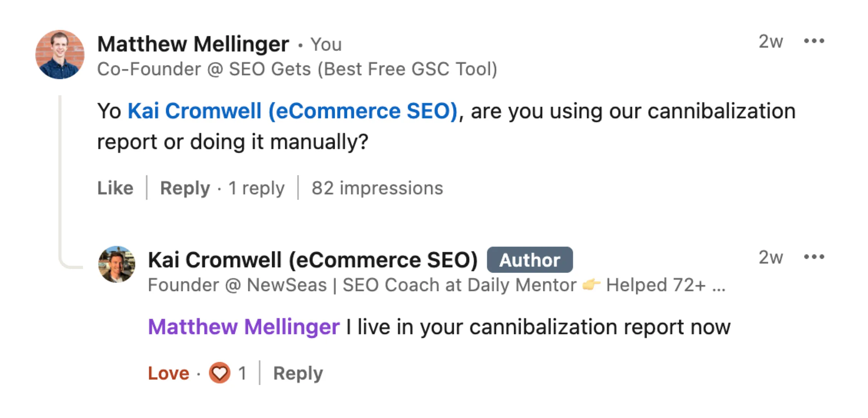This screenshot has height=418, width=868.
Task: Open more options for Kai Cromwell's reply
Action: [814, 257]
